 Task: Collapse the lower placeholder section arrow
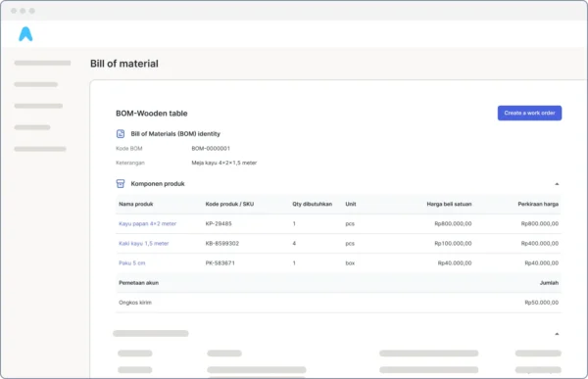tap(557, 334)
